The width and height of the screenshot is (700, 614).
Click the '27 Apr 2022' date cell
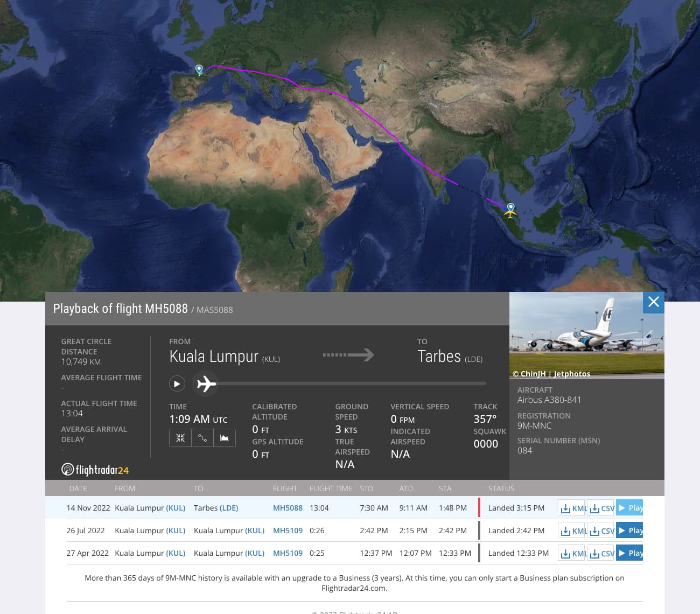coord(87,553)
